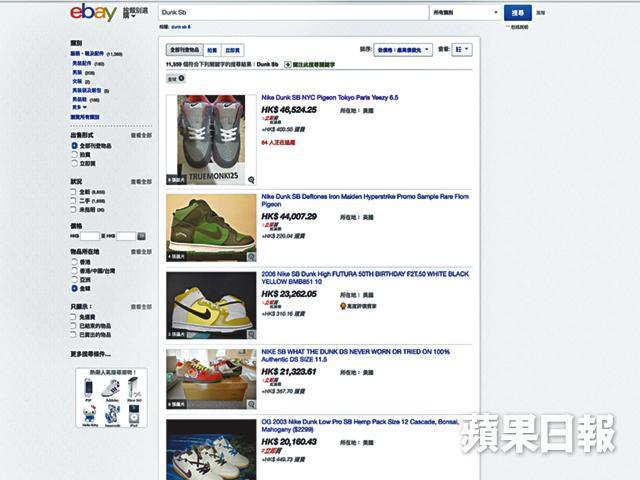This screenshot has width=640, height=480.
Task: Click magnifier icon on Pigeon sneaker thumbnail
Action: 251,180
